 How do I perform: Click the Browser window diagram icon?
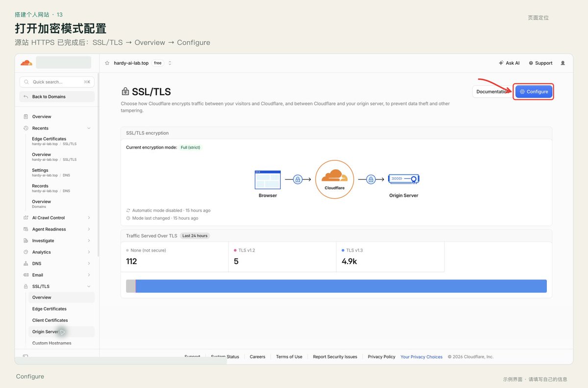pos(268,180)
